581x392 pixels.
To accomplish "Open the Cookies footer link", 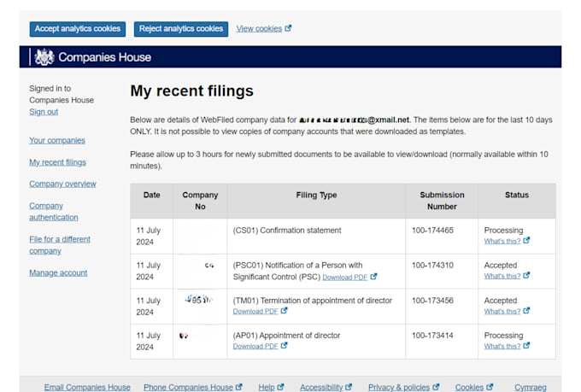I will coord(469,387).
